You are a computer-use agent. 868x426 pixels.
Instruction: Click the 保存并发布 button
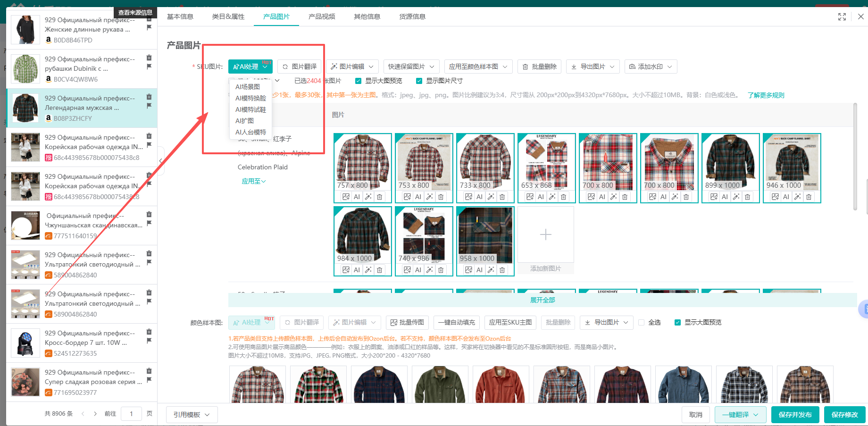(x=795, y=415)
